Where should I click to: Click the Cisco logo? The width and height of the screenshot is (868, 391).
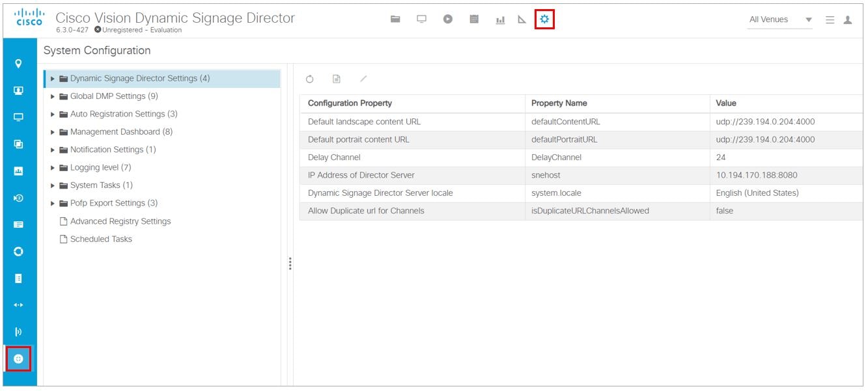(29, 18)
